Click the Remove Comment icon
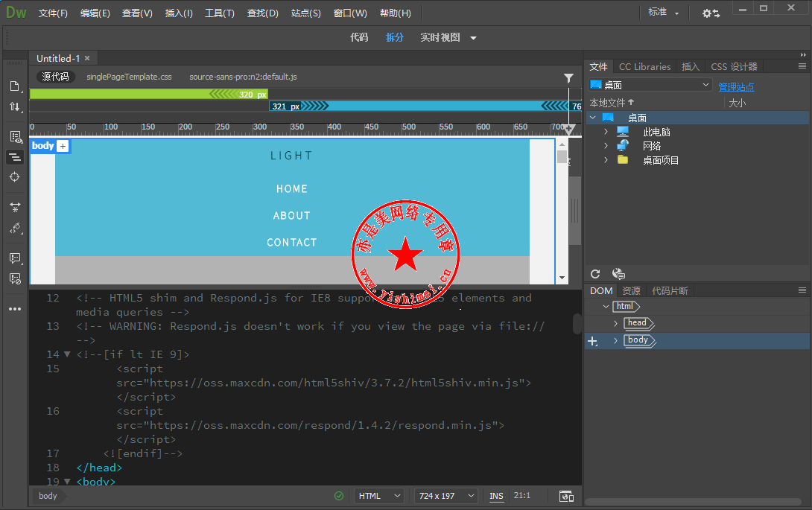812x510 pixels. coord(15,279)
